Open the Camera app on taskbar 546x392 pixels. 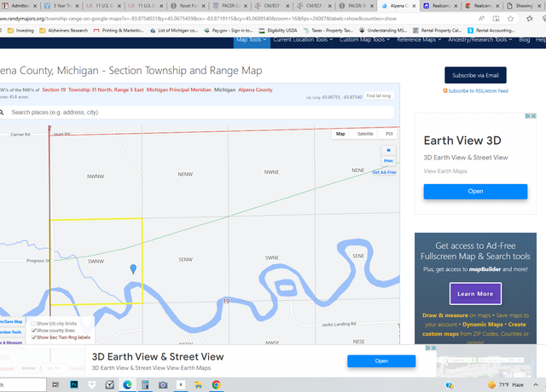click(x=163, y=384)
